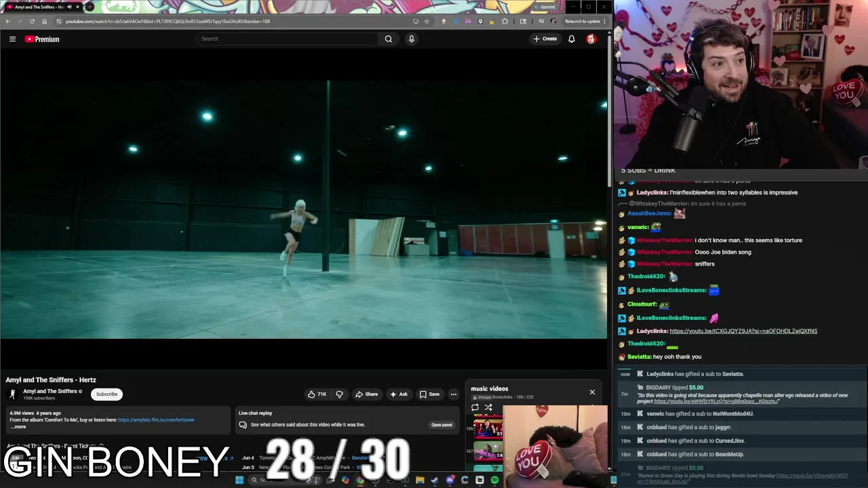Open the browser home button

(45, 21)
